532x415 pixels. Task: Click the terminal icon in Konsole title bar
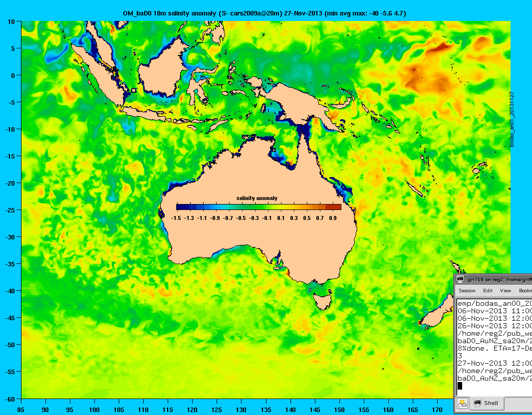coord(460,279)
